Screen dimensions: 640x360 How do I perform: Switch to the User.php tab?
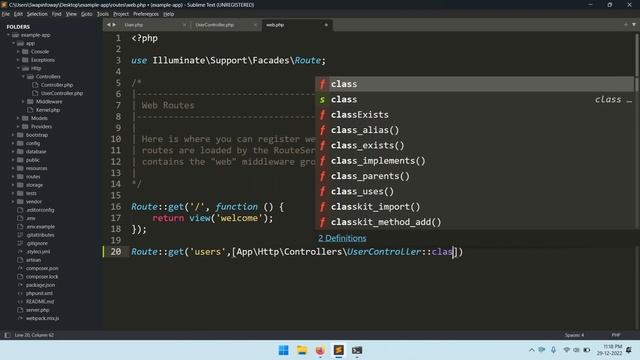[134, 25]
